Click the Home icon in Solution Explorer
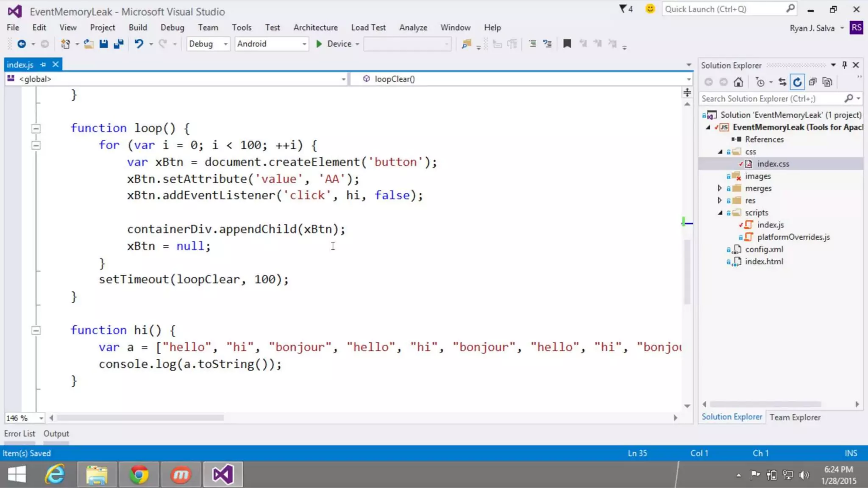This screenshot has width=868, height=488. [x=738, y=82]
